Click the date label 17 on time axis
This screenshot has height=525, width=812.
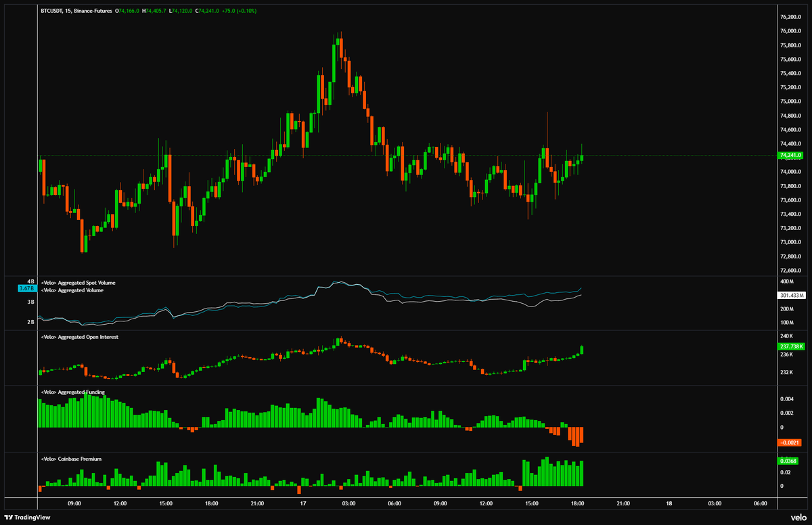click(x=302, y=503)
